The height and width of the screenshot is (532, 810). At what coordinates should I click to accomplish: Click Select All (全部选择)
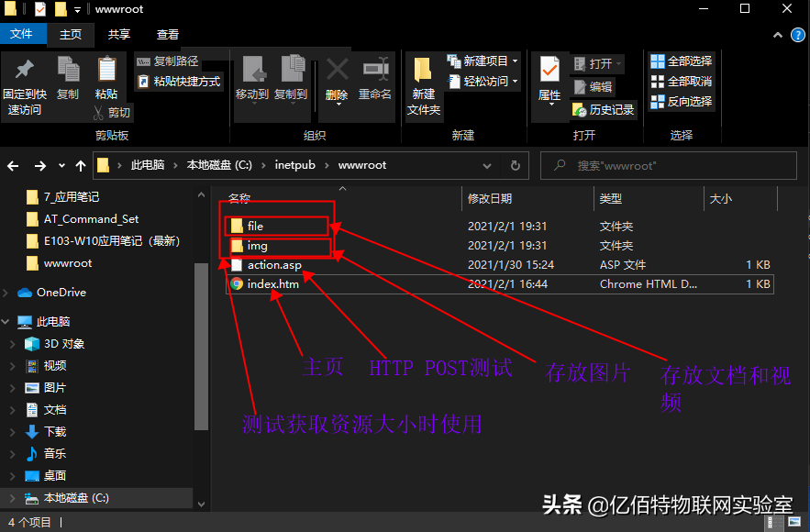pyautogui.click(x=681, y=61)
